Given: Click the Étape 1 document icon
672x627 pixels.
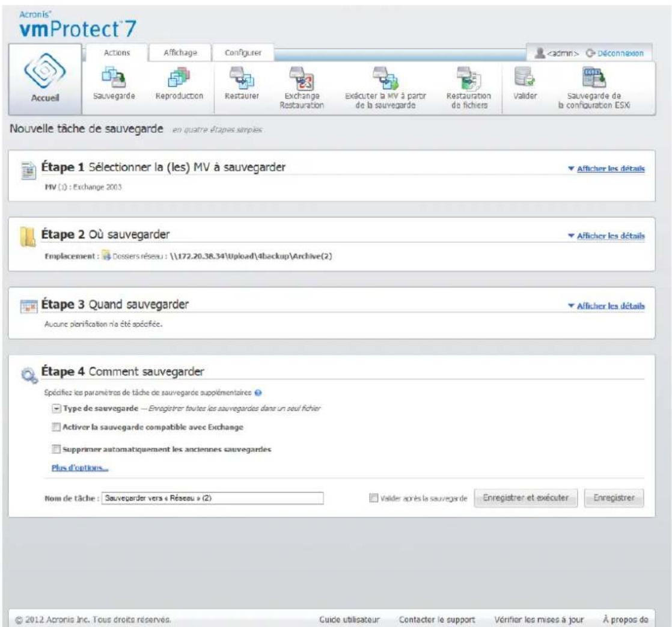Looking at the screenshot, I should tap(29, 170).
